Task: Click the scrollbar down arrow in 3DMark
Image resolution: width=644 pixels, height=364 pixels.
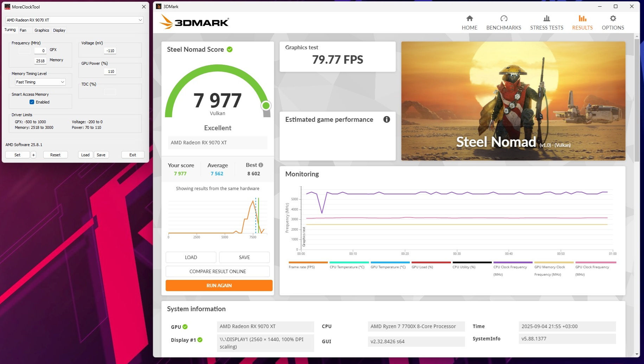Action: tap(637, 354)
